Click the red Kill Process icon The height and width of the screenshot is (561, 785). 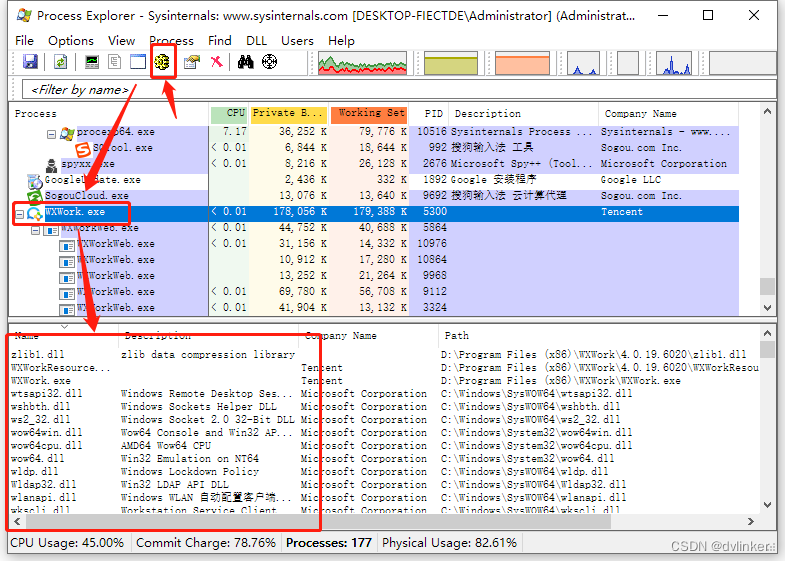216,62
